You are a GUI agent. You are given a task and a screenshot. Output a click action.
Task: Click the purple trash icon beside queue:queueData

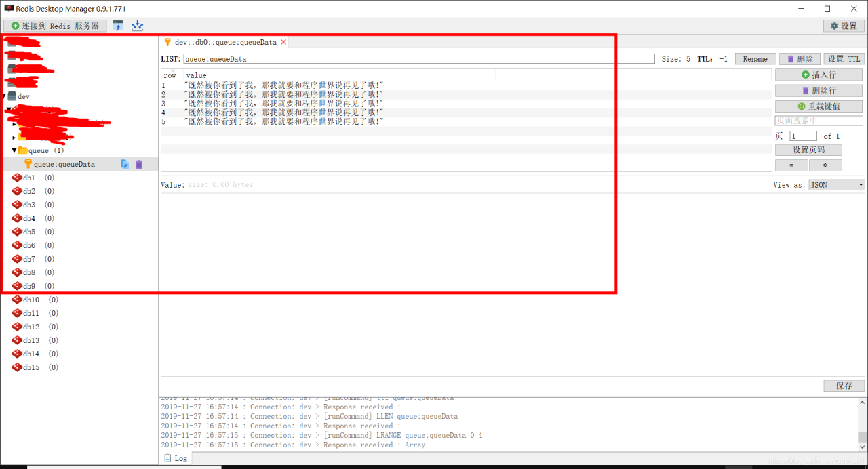pyautogui.click(x=139, y=164)
